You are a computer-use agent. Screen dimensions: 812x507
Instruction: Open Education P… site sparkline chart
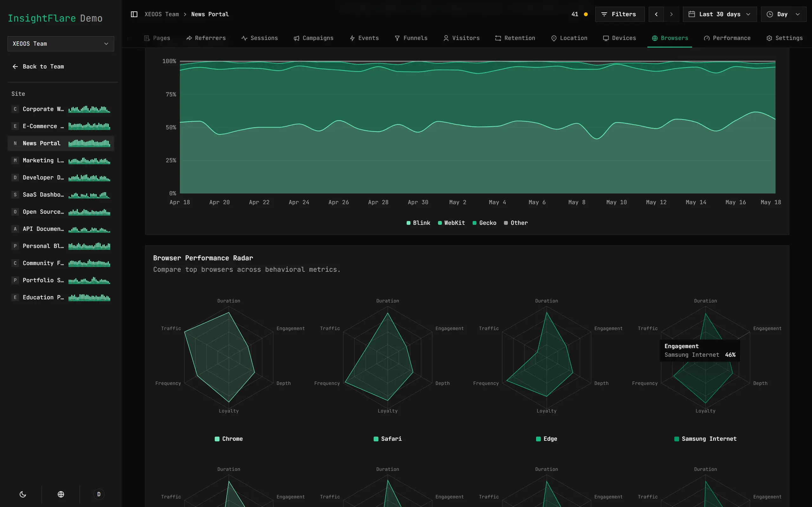pyautogui.click(x=89, y=297)
